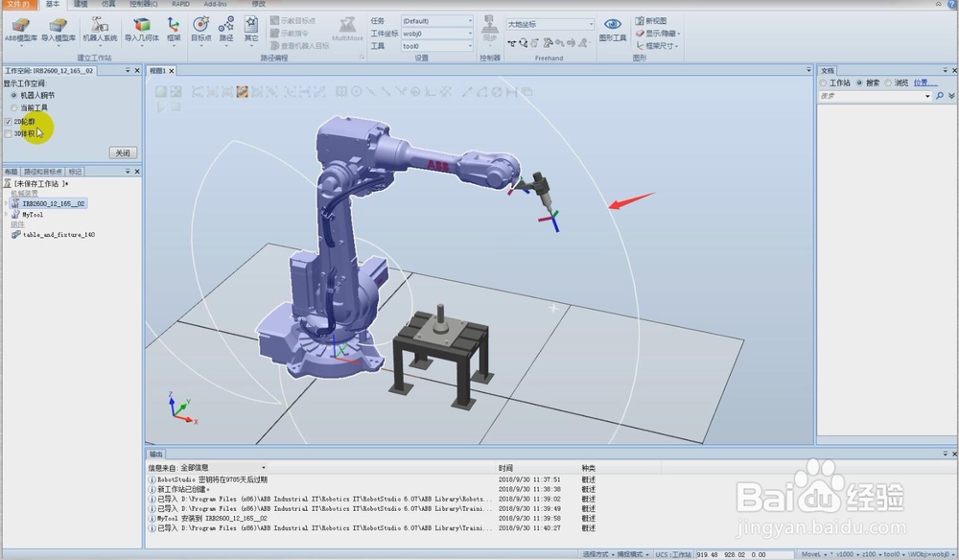Open the 选择方式 status bar menu
Viewport: 959px width, 560px height.
point(597,554)
